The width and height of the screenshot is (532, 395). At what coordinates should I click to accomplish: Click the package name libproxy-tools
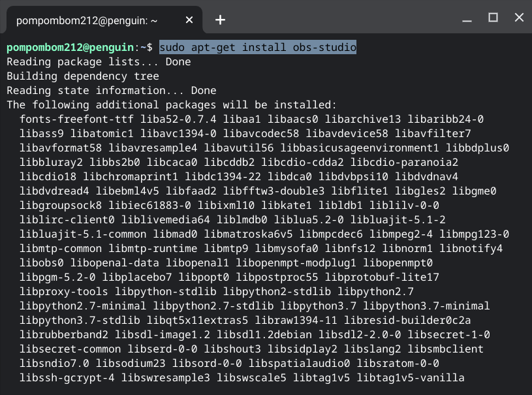(x=64, y=291)
